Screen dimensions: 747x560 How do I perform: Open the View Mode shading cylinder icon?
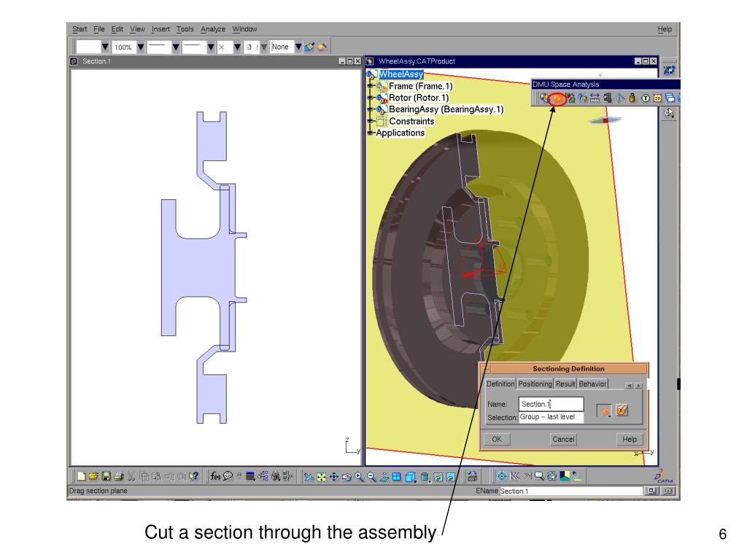[x=425, y=477]
